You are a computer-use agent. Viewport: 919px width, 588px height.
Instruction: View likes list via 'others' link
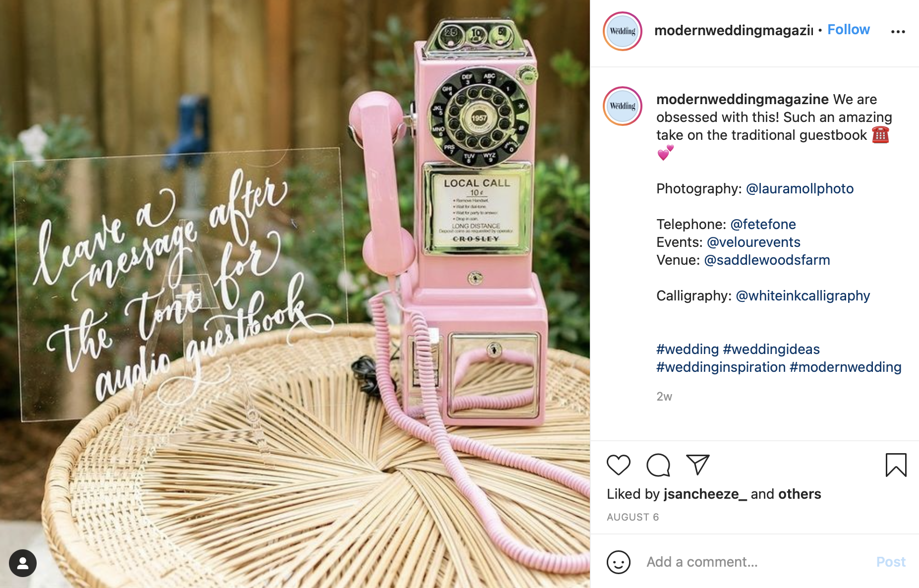pos(800,494)
